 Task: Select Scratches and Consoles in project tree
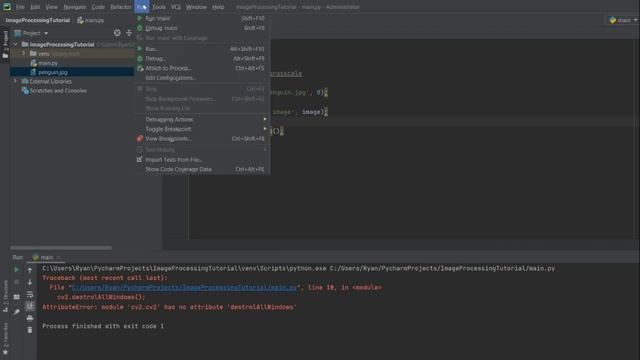tap(58, 91)
